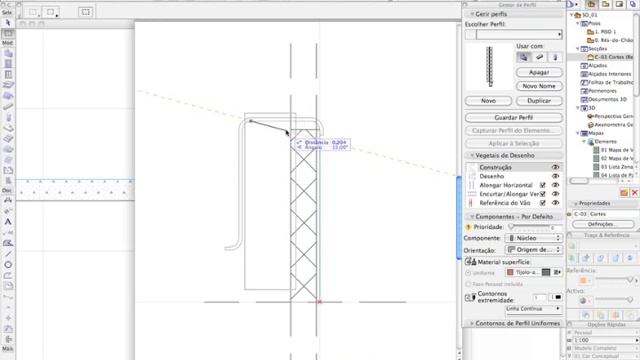Viewport: 640px width, 360px height.
Task: Select the Beam tool in toolbox
Action: 8,107
